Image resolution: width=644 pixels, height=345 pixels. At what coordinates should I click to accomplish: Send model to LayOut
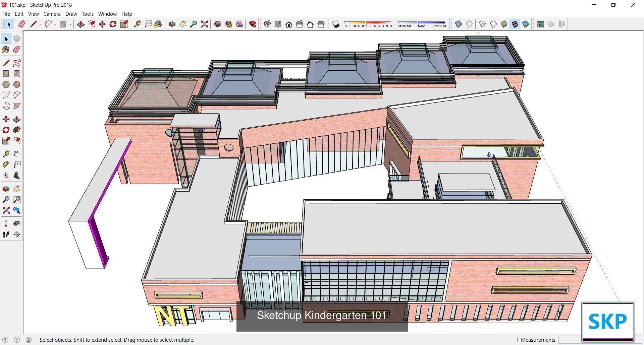pyautogui.click(x=239, y=24)
